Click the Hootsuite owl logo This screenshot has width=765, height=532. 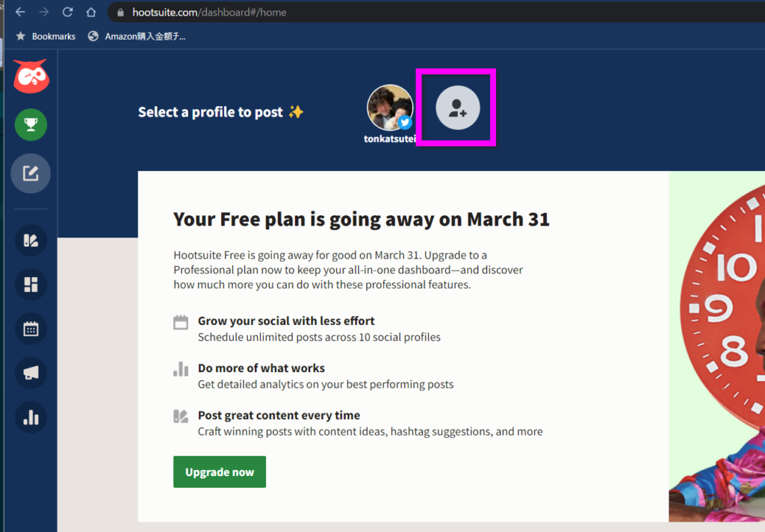coord(31,76)
